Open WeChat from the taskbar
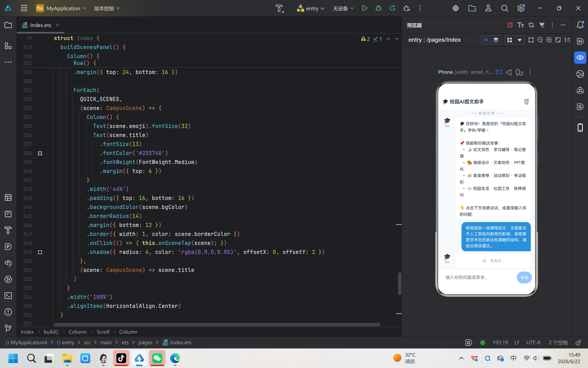Viewport: 588px width, 368px height. point(157,358)
